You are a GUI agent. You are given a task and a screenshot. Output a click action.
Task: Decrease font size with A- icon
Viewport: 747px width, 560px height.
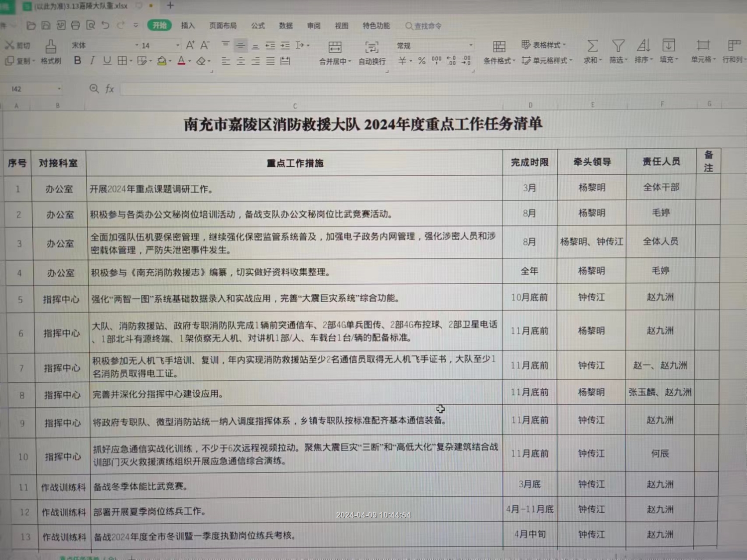pos(205,45)
